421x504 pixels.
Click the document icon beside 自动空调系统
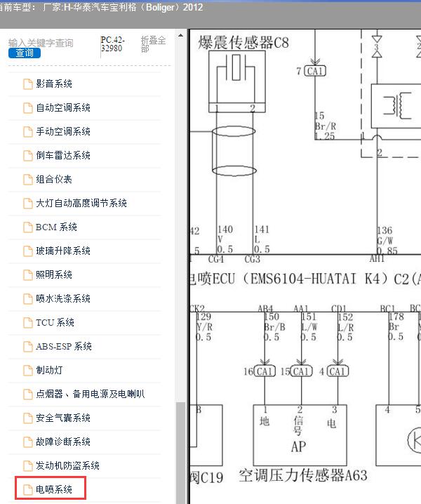pyautogui.click(x=28, y=107)
